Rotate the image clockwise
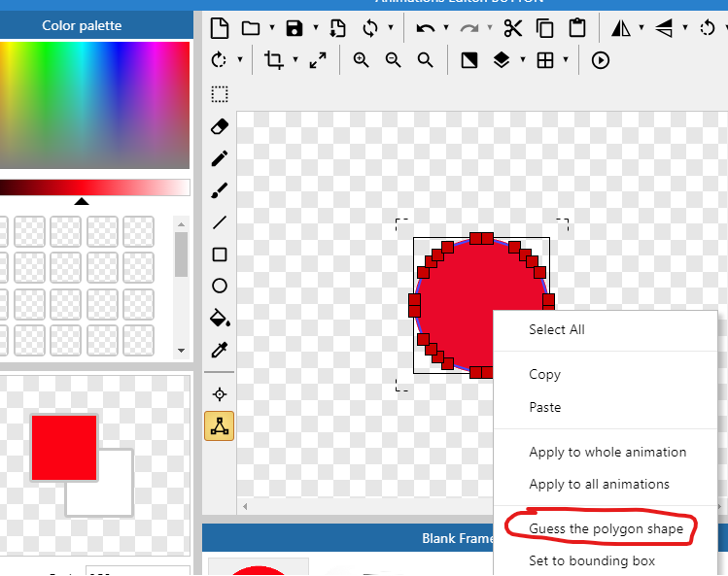 point(219,60)
